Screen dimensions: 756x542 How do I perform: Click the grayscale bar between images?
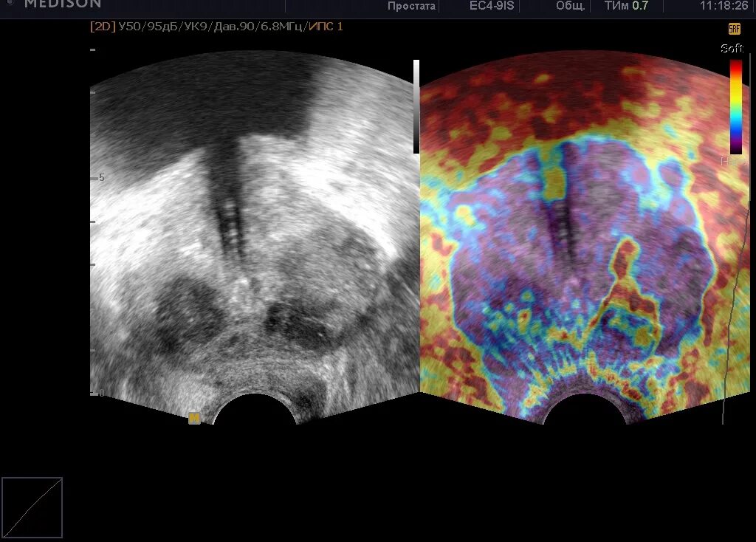(x=416, y=106)
